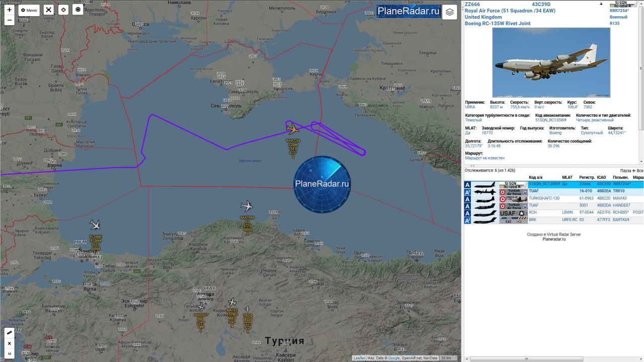Zoom out the map with the minus button
Viewport: 644px width, 362px height.
(x=9, y=20)
